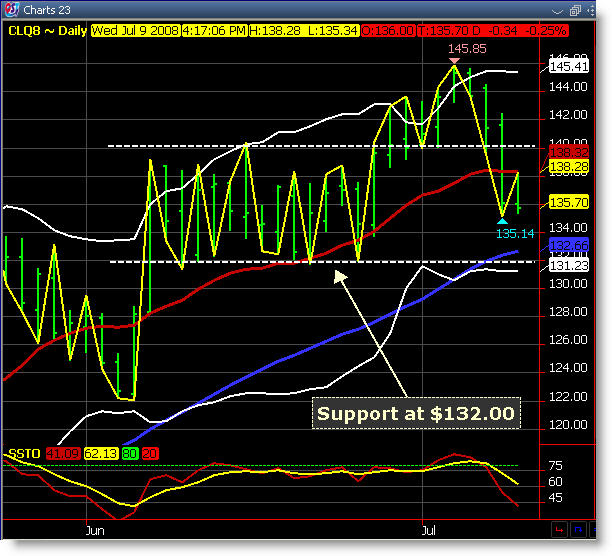Click the red 20 oversold level box
Screen dimensions: 612x556
(150, 453)
